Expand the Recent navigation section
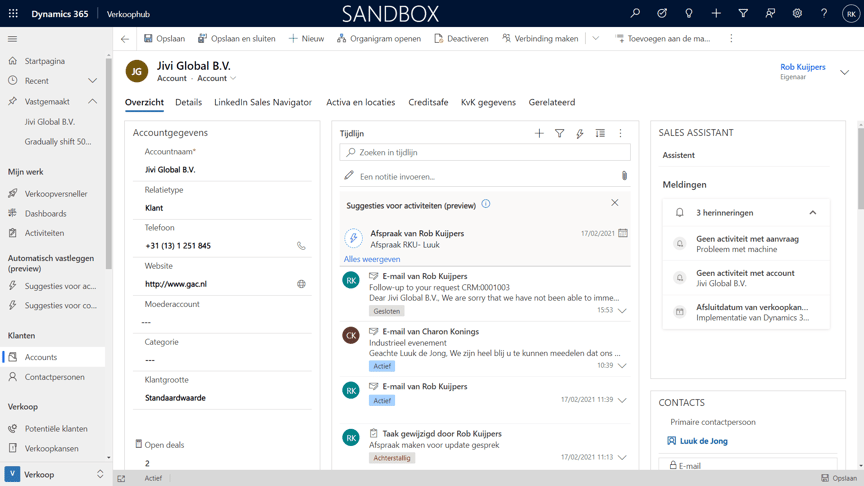 coord(92,81)
